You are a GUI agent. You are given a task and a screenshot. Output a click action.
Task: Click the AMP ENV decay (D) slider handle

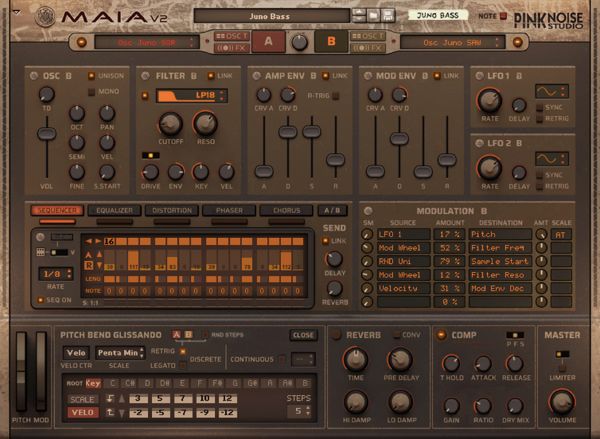tap(288, 132)
